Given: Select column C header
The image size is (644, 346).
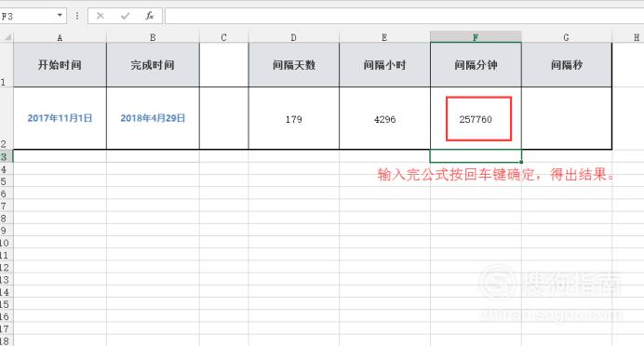Looking at the screenshot, I should [224, 37].
